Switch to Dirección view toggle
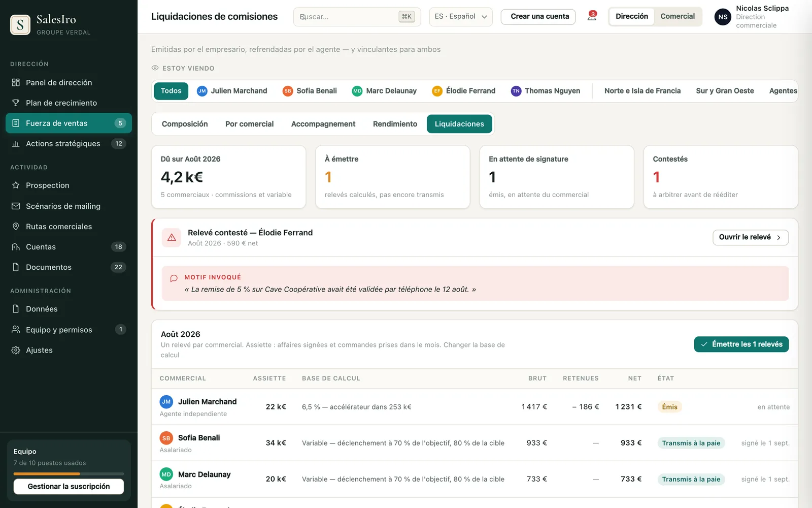 point(632,16)
